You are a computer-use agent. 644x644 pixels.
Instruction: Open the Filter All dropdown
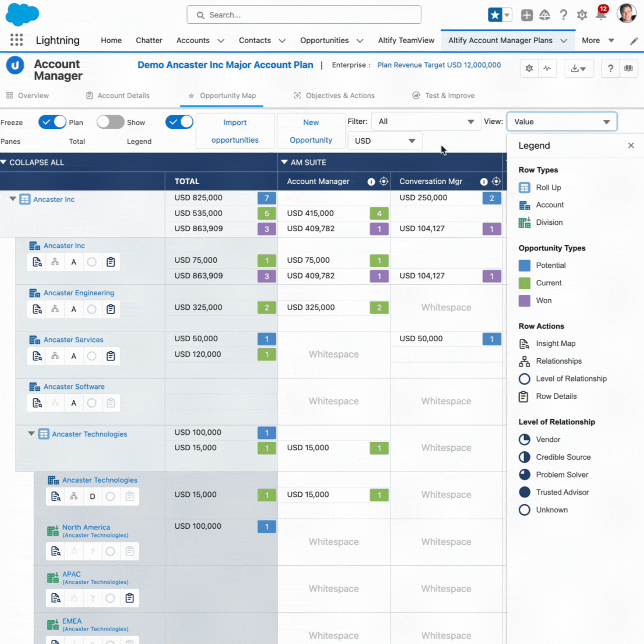click(x=426, y=121)
